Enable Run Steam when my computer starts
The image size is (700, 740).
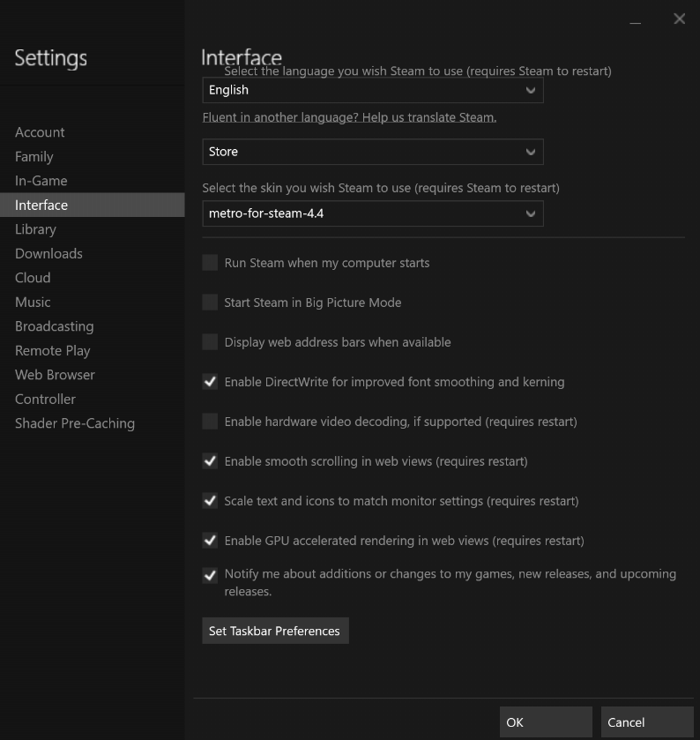pos(210,263)
